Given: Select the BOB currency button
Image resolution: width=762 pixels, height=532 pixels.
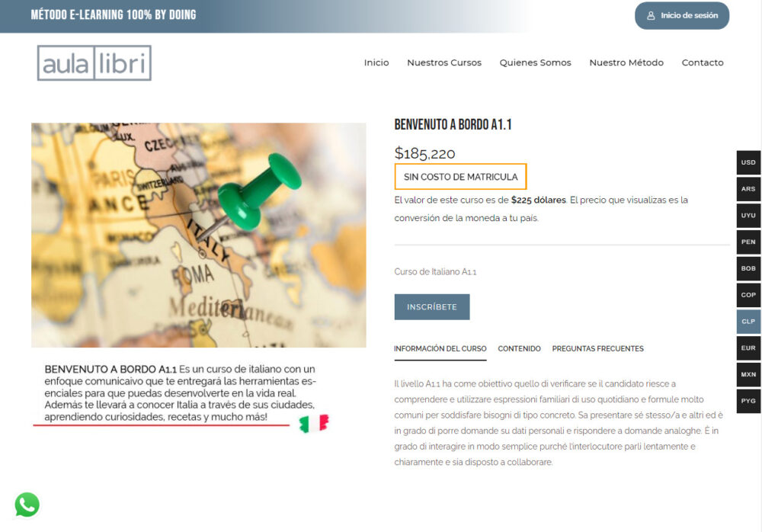Looking at the screenshot, I should click(748, 268).
